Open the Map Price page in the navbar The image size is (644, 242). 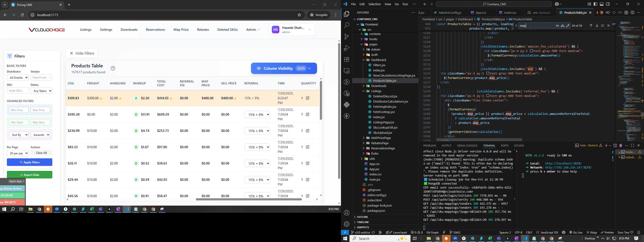[181, 30]
